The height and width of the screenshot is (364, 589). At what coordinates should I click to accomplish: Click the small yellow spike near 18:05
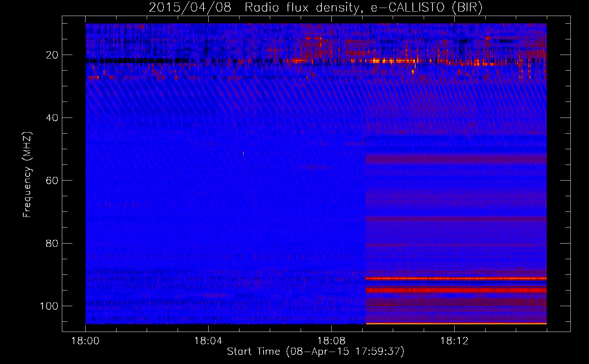point(243,154)
